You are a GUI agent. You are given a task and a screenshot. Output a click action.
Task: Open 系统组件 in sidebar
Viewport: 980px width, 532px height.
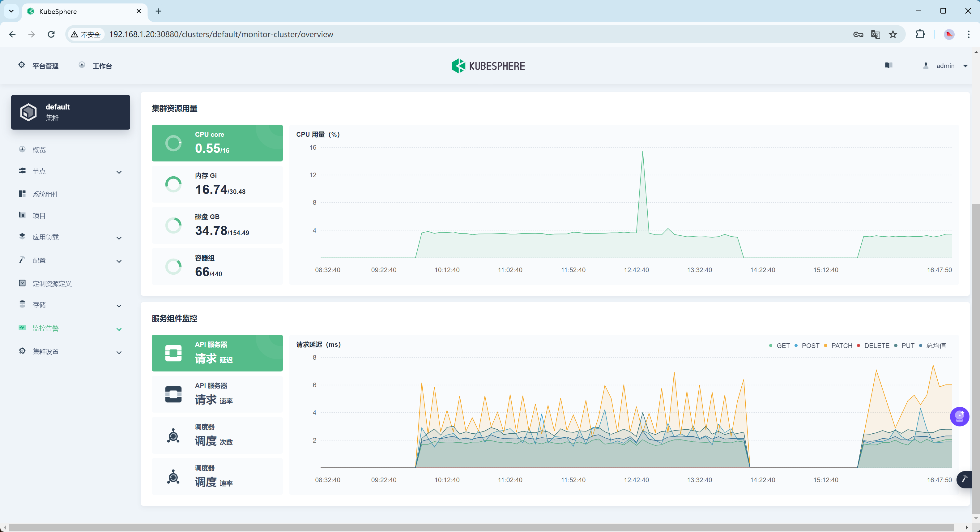click(45, 194)
